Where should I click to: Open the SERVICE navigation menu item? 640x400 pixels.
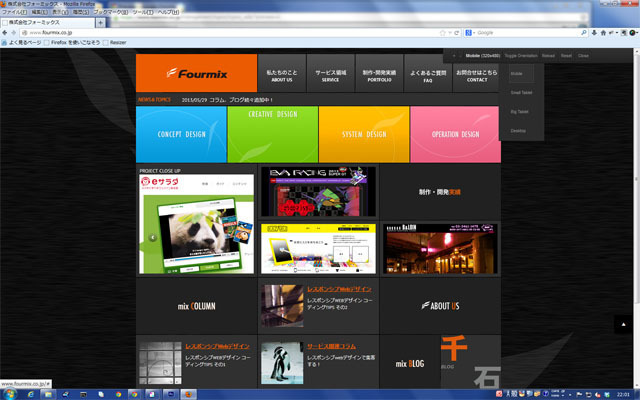[330, 74]
